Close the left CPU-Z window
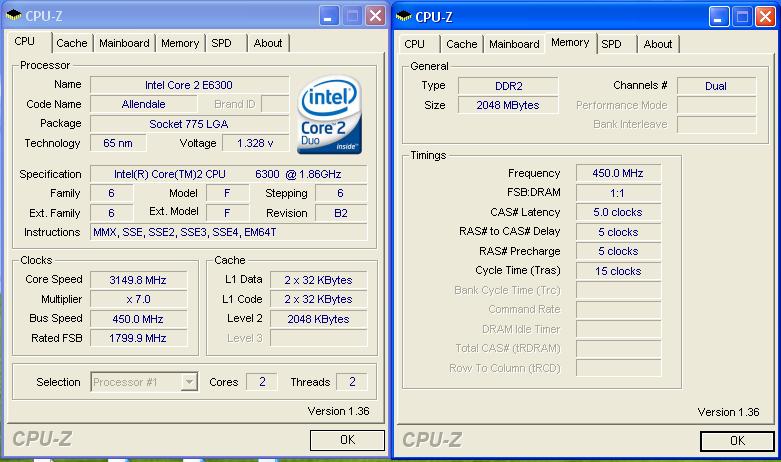This screenshot has width=781, height=462. [x=376, y=16]
